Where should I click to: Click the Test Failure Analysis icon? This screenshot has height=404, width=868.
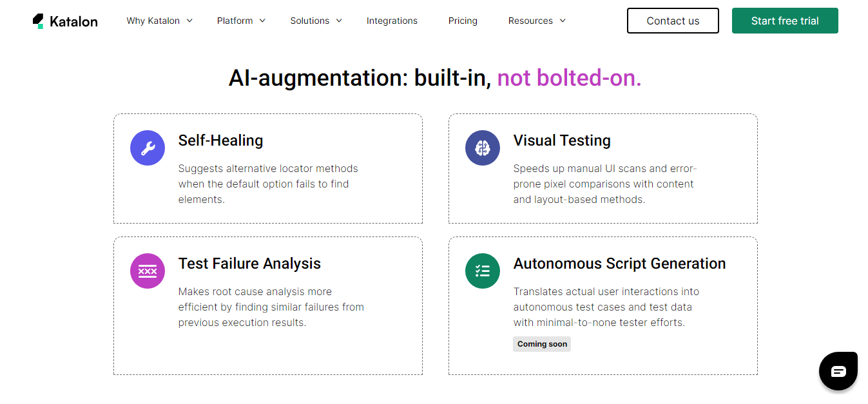tap(148, 271)
